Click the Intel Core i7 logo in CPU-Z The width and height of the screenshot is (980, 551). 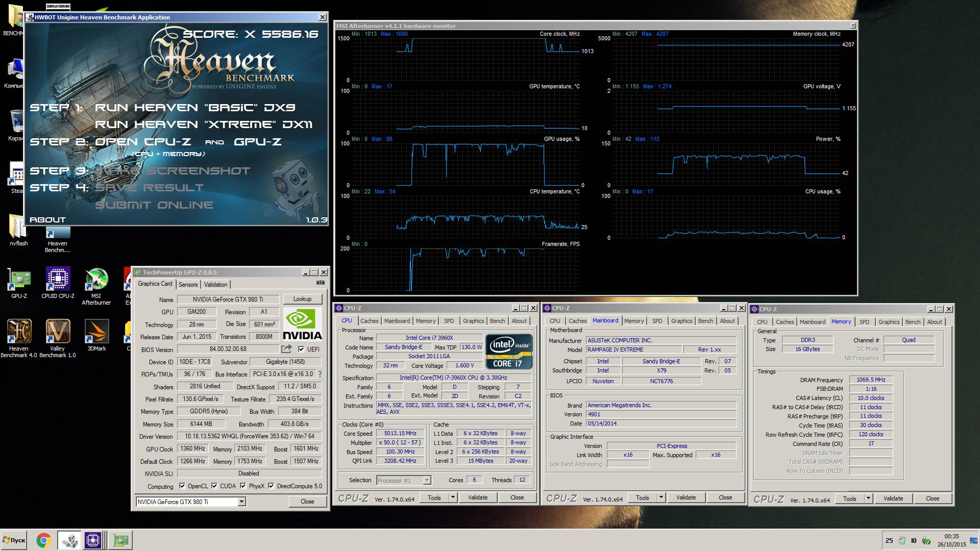click(x=508, y=352)
